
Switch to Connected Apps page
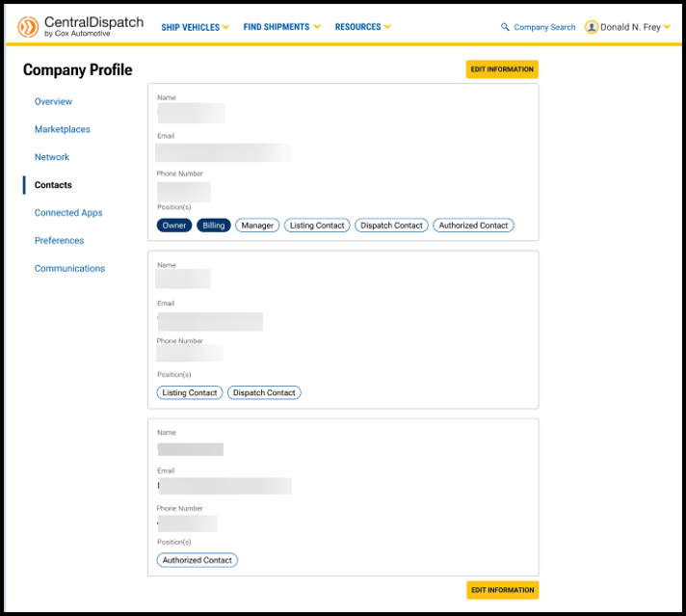click(68, 213)
